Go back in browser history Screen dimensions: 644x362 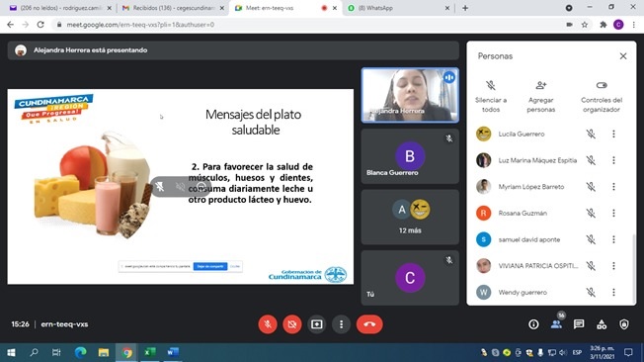10,25
